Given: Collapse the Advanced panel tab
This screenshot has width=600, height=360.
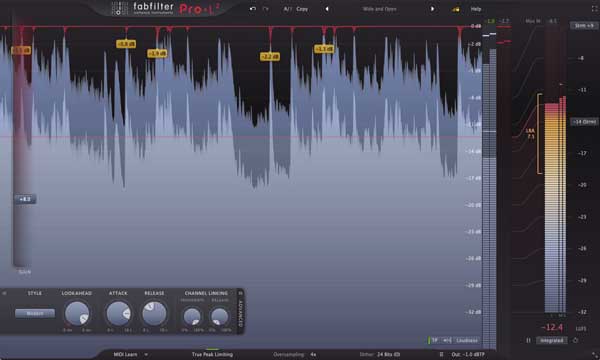Looking at the screenshot, I should [241, 313].
